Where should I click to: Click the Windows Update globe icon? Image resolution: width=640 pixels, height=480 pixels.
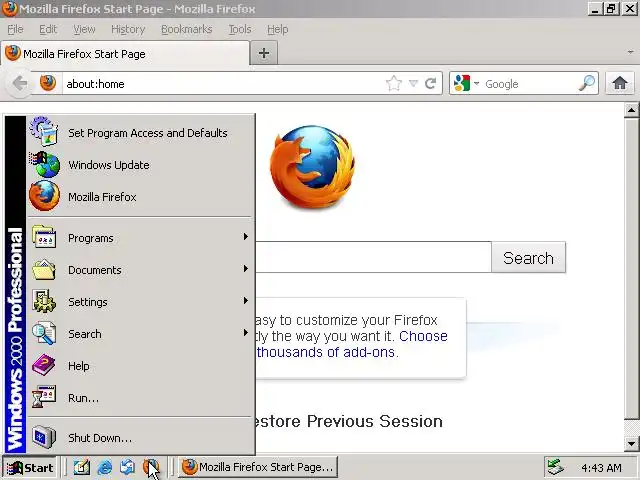pos(44,164)
